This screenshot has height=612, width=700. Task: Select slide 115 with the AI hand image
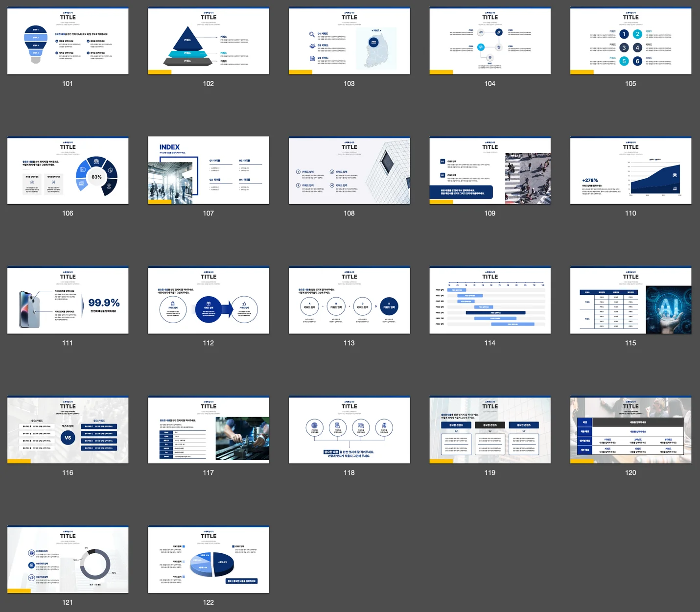[630, 301]
